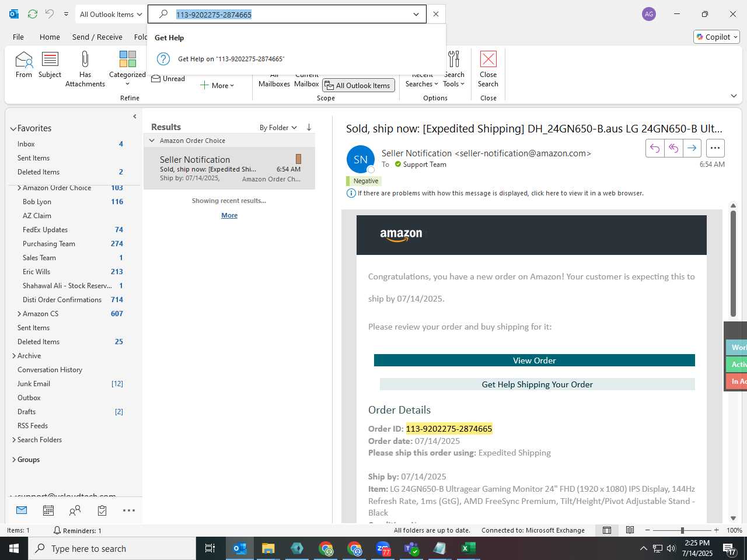The width and height of the screenshot is (747, 560).
Task: Click the Reply arrow icon
Action: click(655, 148)
